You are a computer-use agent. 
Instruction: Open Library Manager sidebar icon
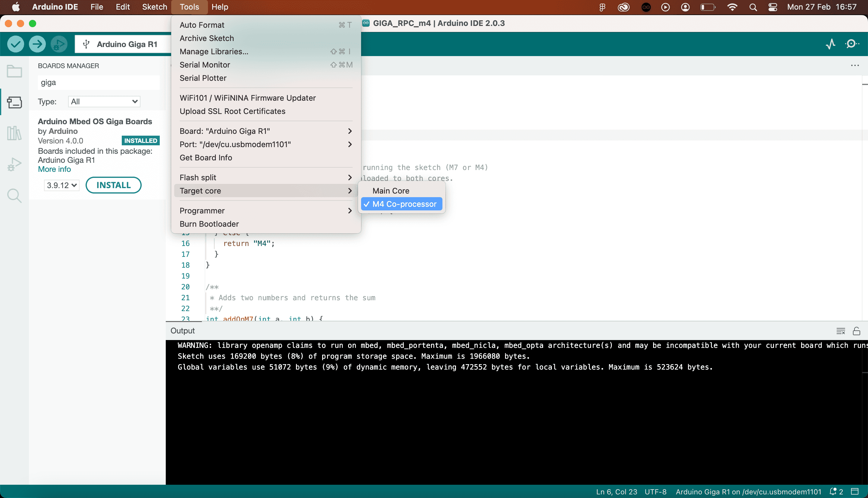[14, 133]
